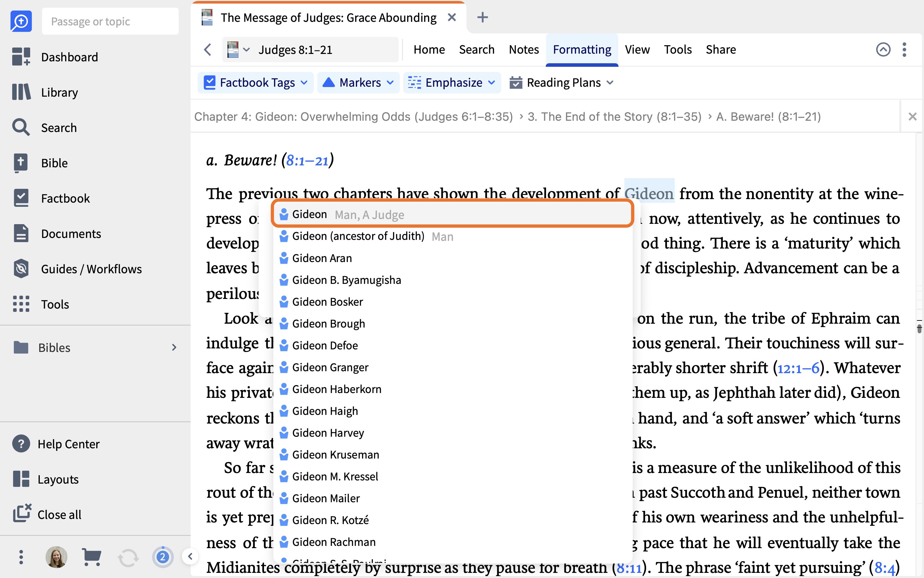Open the 12:1–6 verse reference link

[798, 368]
